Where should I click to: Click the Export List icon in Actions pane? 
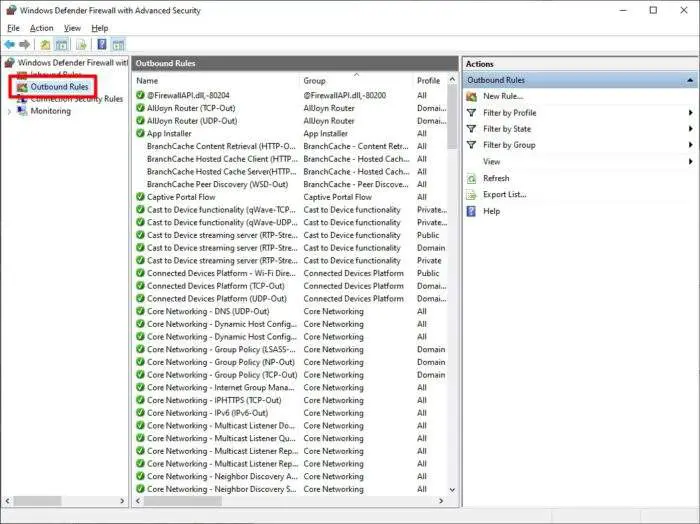(x=471, y=195)
